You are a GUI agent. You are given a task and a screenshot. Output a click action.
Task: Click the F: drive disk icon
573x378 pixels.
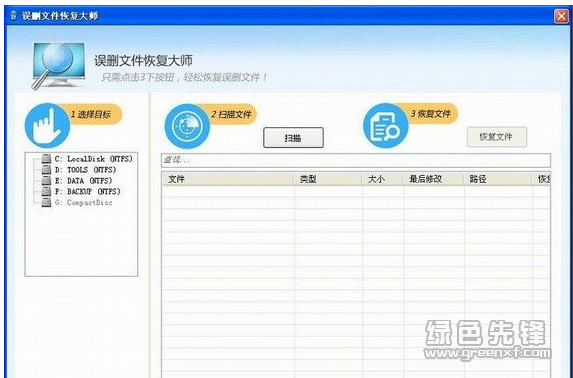(46, 191)
